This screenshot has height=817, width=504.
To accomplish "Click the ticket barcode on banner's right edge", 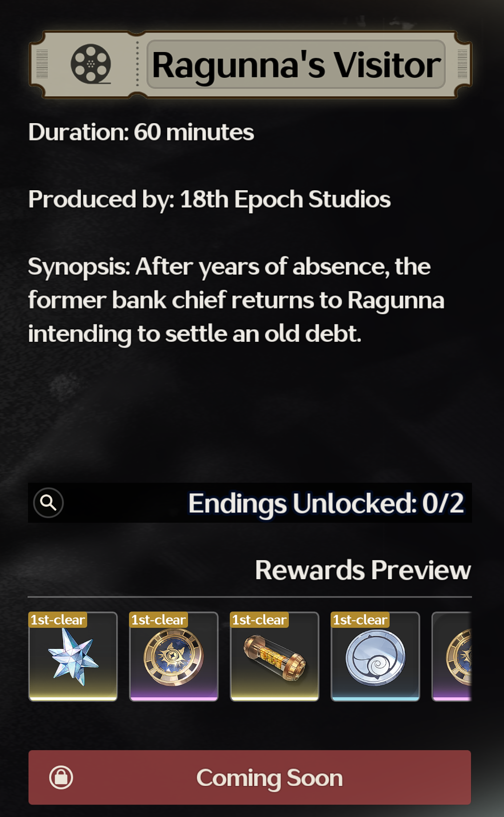I will 462,64.
